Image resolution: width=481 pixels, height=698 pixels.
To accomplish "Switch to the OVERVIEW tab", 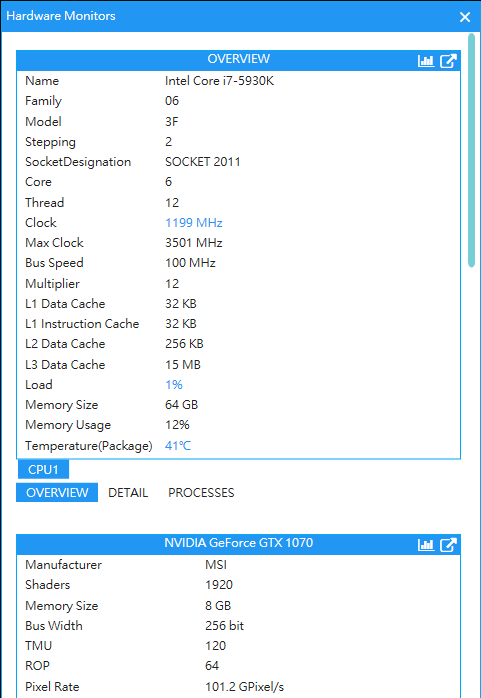I will tap(57, 493).
